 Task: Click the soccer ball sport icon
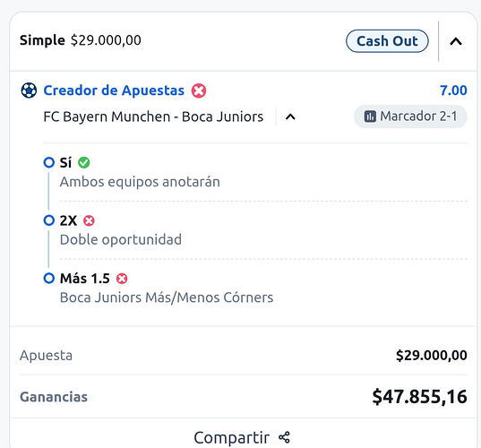click(x=29, y=90)
